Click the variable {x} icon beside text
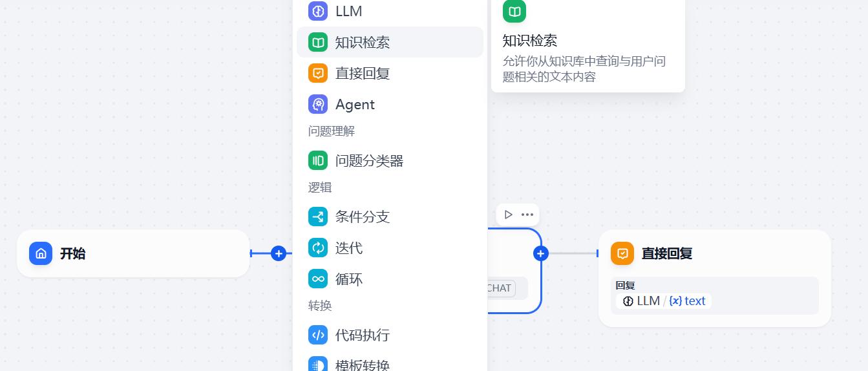 pyautogui.click(x=675, y=301)
